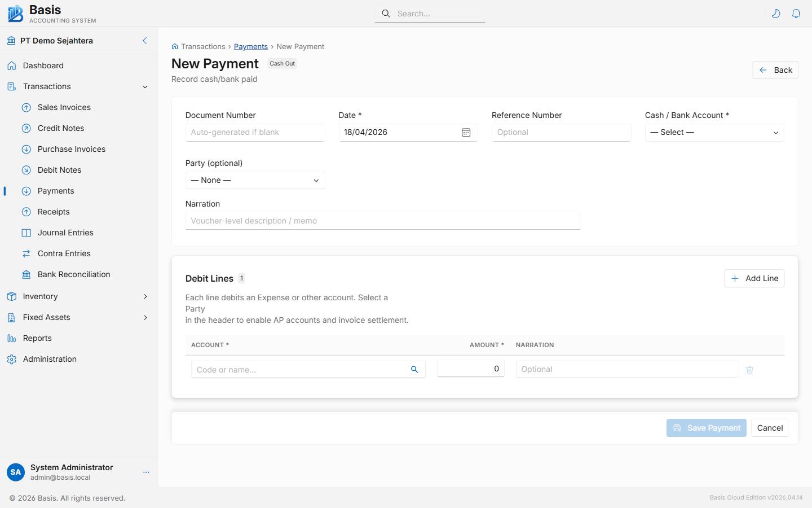
Task: Click the Narration memo input field
Action: point(382,221)
